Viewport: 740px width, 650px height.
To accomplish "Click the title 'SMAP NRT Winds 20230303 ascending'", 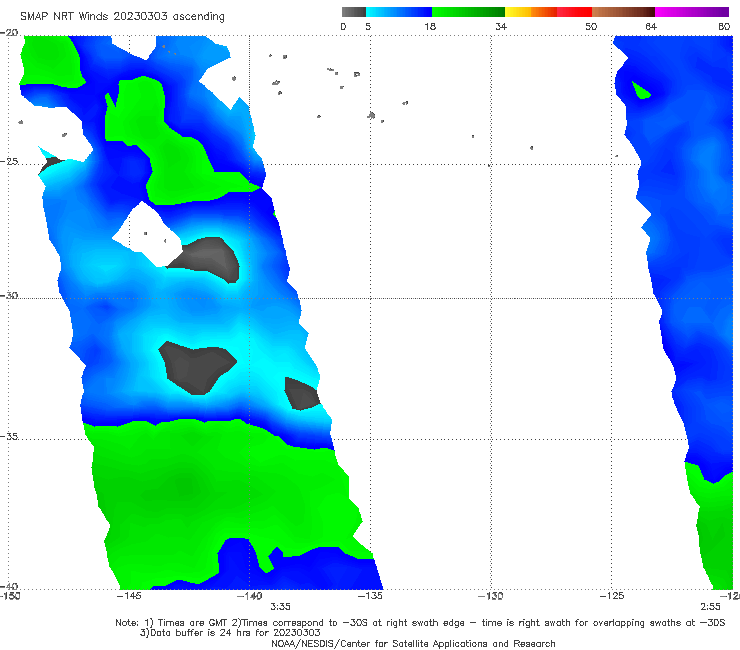I will (x=122, y=16).
